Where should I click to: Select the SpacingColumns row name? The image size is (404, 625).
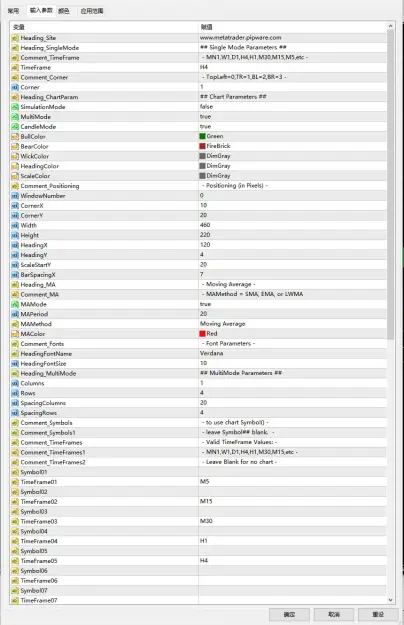pyautogui.click(x=43, y=403)
